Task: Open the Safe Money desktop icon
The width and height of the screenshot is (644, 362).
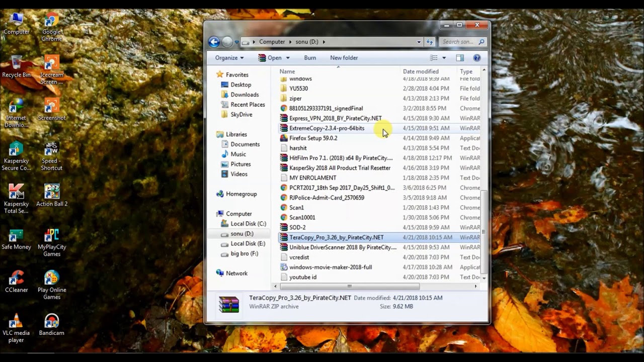Action: [16, 238]
